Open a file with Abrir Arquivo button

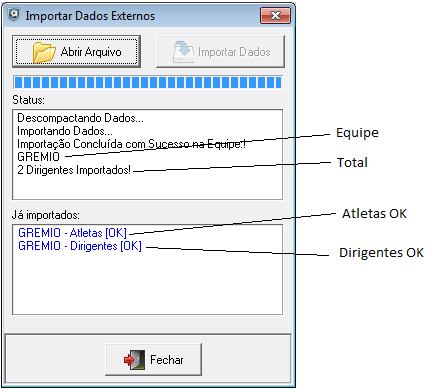77,52
